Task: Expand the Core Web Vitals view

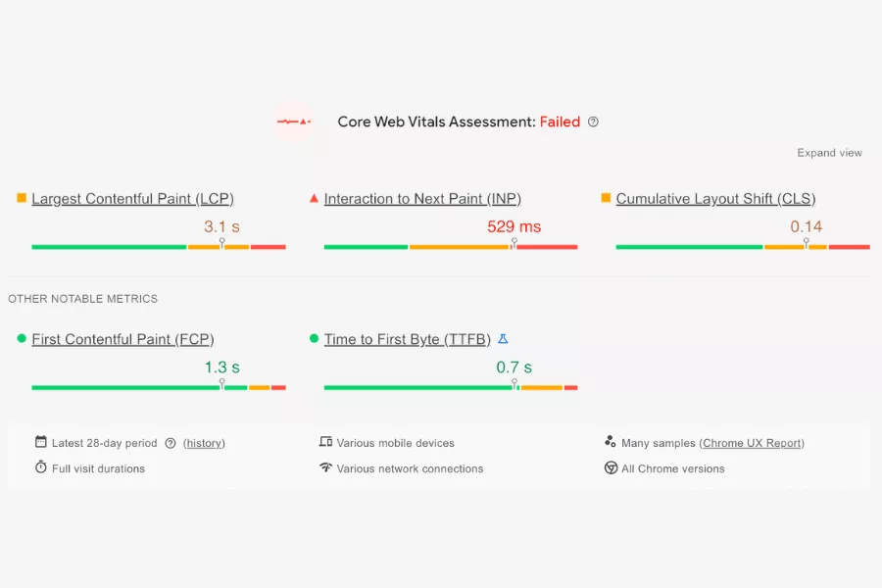Action: click(x=829, y=152)
